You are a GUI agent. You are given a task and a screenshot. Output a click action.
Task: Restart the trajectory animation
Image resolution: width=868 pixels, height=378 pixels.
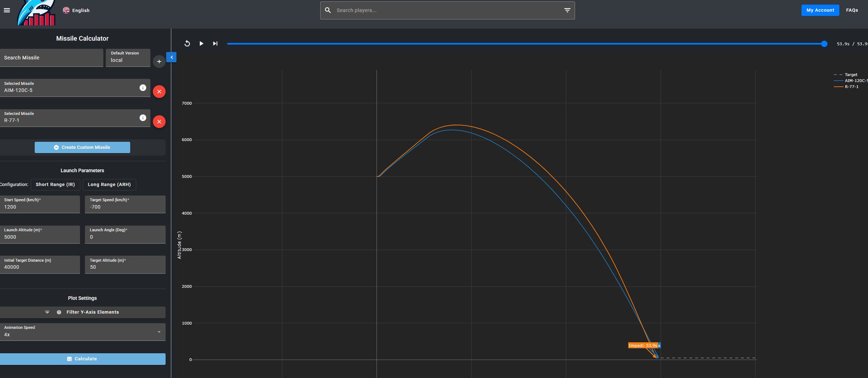tap(187, 43)
